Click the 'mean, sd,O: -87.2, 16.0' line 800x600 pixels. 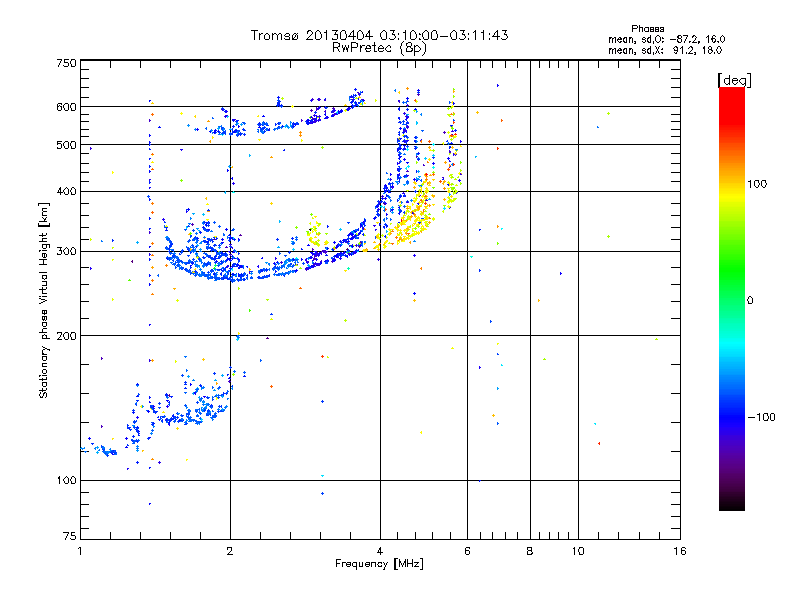point(666,39)
